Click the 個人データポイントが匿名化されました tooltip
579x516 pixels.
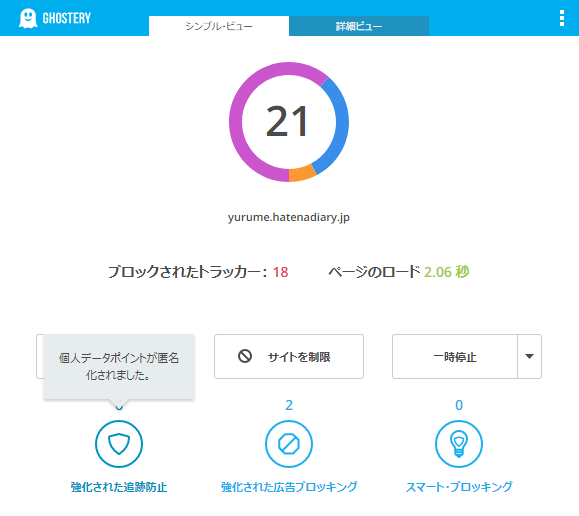119,366
